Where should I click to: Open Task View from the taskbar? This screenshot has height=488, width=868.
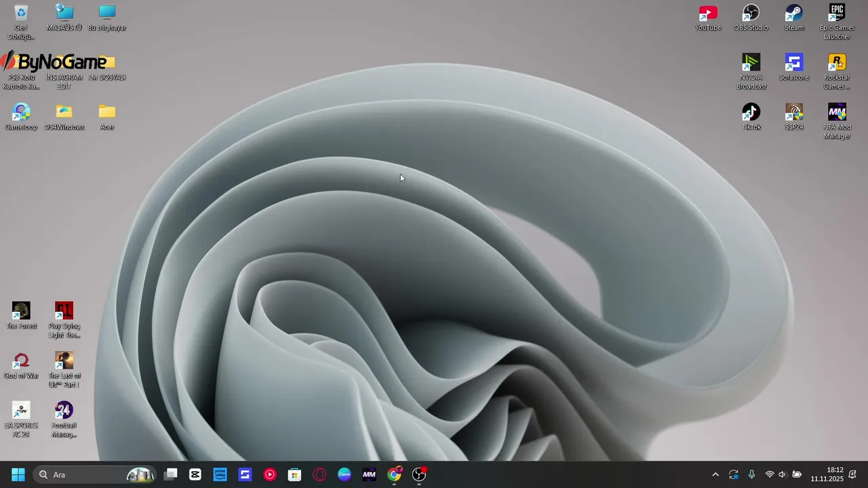pyautogui.click(x=171, y=474)
